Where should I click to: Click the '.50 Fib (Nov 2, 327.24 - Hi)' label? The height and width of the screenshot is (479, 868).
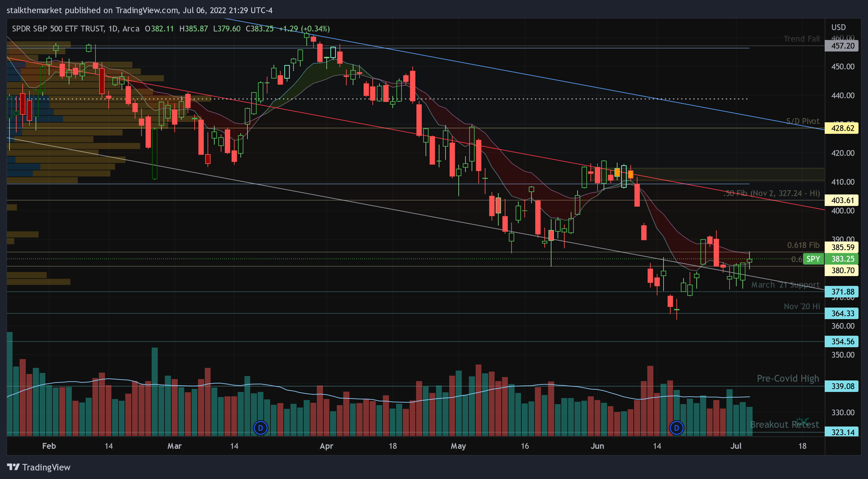772,193
